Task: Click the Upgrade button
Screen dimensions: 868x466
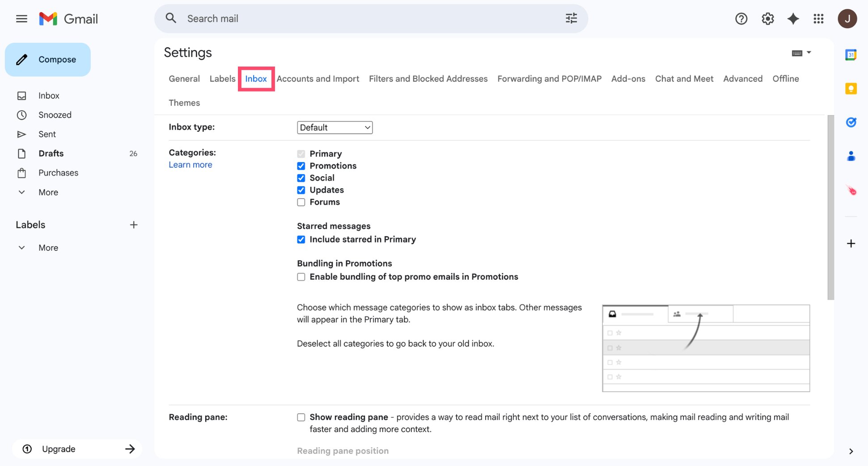Action: coord(77,449)
